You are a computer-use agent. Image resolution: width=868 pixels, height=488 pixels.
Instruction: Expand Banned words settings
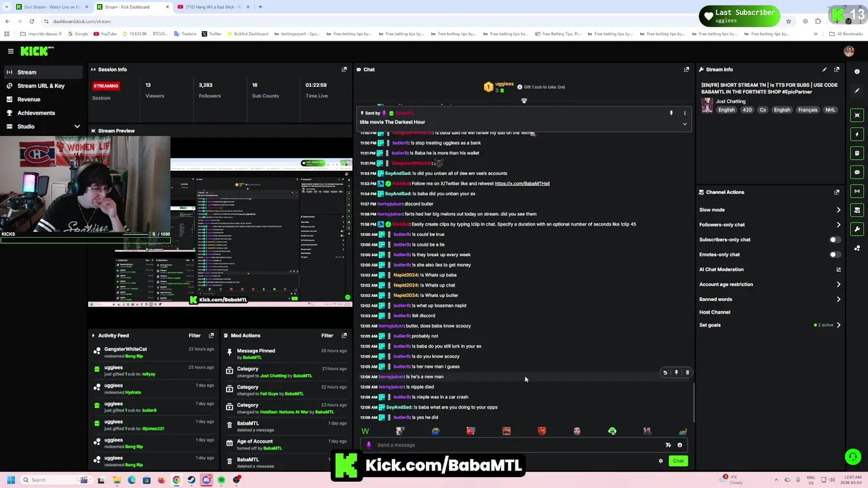tap(838, 299)
